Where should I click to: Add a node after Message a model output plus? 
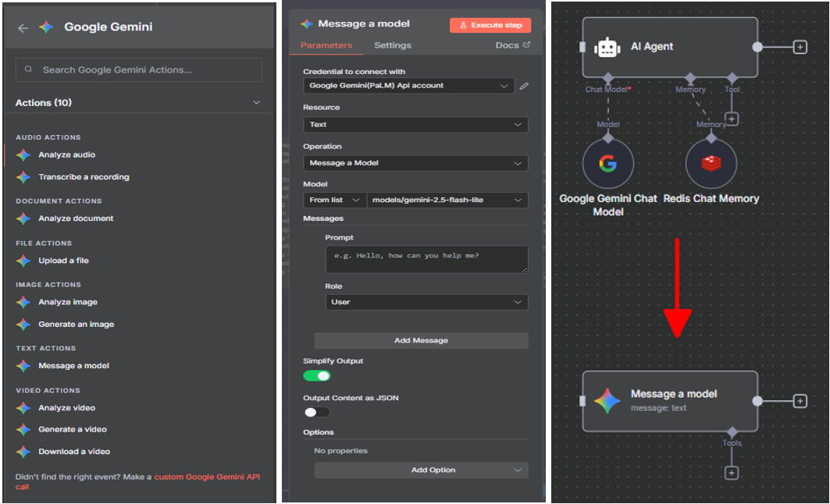[x=800, y=401]
